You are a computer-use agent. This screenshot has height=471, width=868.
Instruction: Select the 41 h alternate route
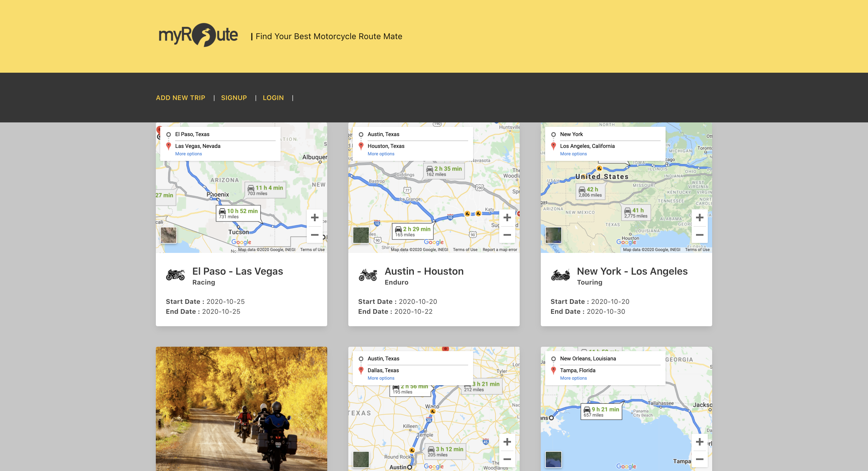[635, 213]
